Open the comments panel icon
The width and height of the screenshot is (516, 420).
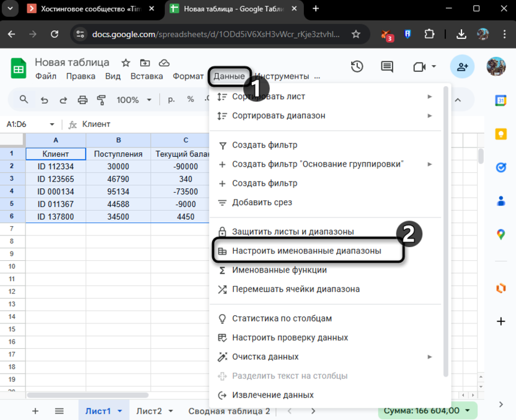[388, 67]
